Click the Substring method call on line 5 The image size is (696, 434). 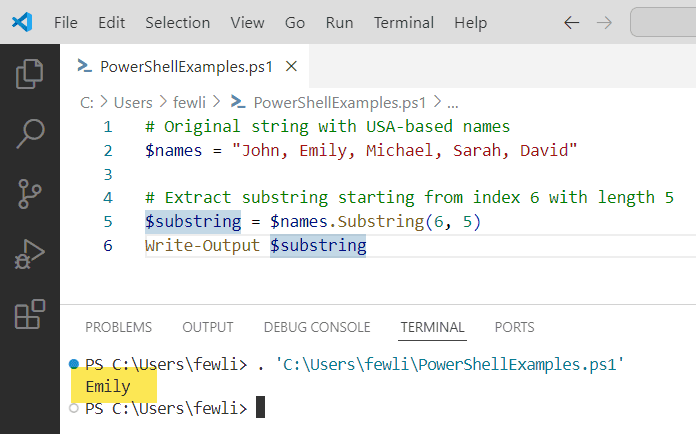tap(380, 221)
